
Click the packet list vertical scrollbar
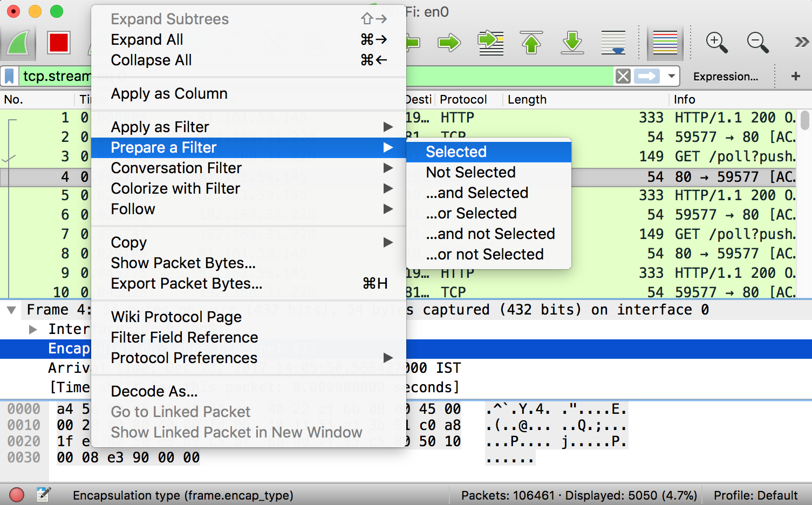[805, 120]
